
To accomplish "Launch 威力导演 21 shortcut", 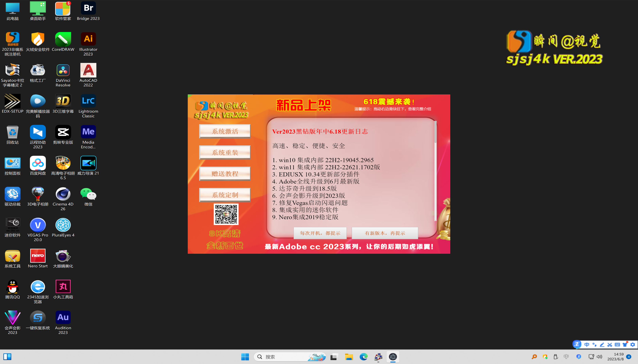I will 88,166.
